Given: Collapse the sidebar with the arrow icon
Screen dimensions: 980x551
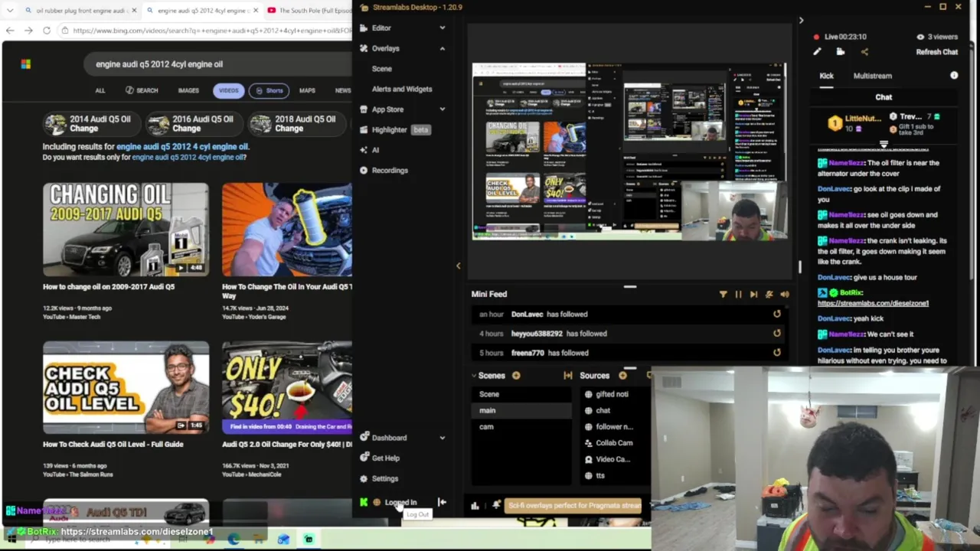Looking at the screenshot, I should (442, 503).
